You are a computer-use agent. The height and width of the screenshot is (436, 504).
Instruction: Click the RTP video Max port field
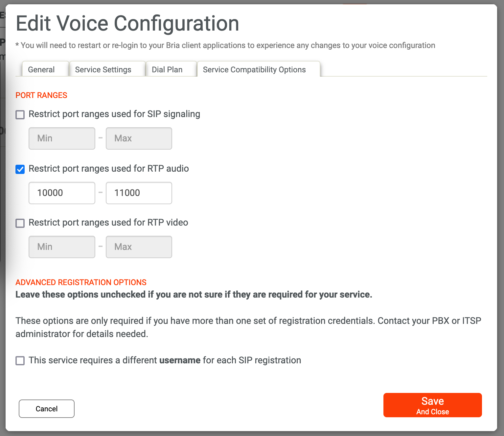pyautogui.click(x=139, y=247)
